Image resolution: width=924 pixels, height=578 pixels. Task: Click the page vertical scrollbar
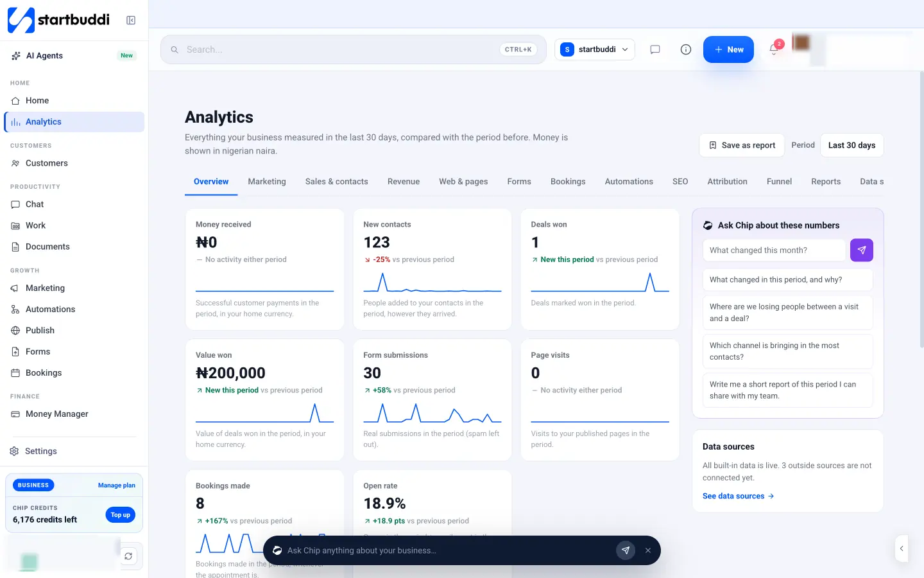pos(921,209)
